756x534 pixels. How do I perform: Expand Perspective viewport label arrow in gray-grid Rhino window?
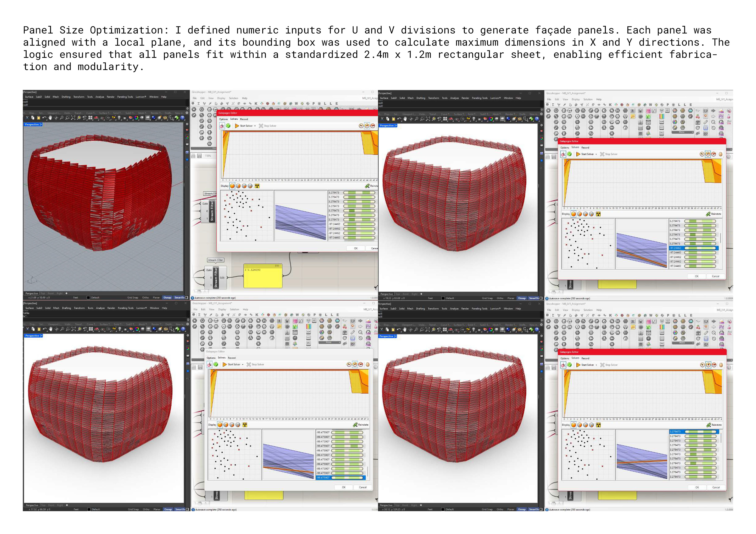click(41, 125)
